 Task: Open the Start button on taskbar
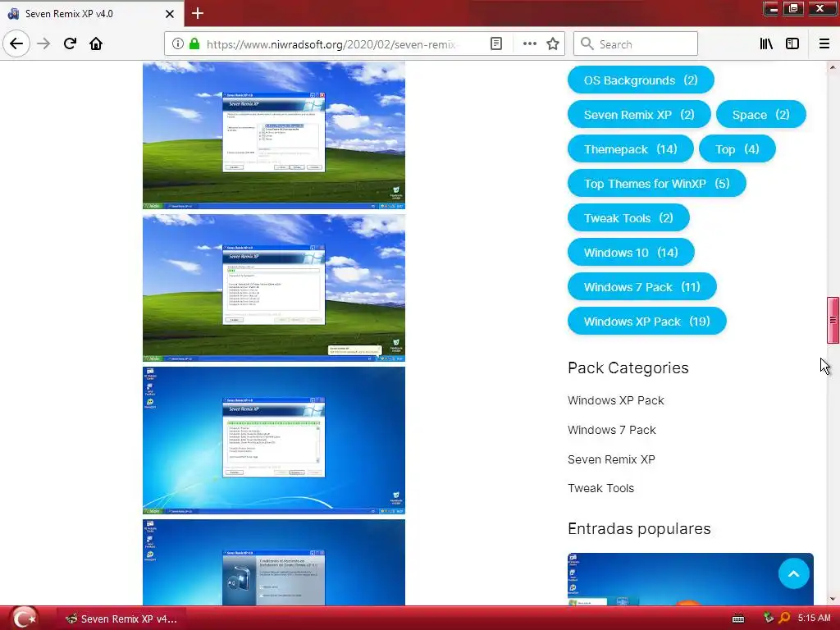tap(24, 619)
